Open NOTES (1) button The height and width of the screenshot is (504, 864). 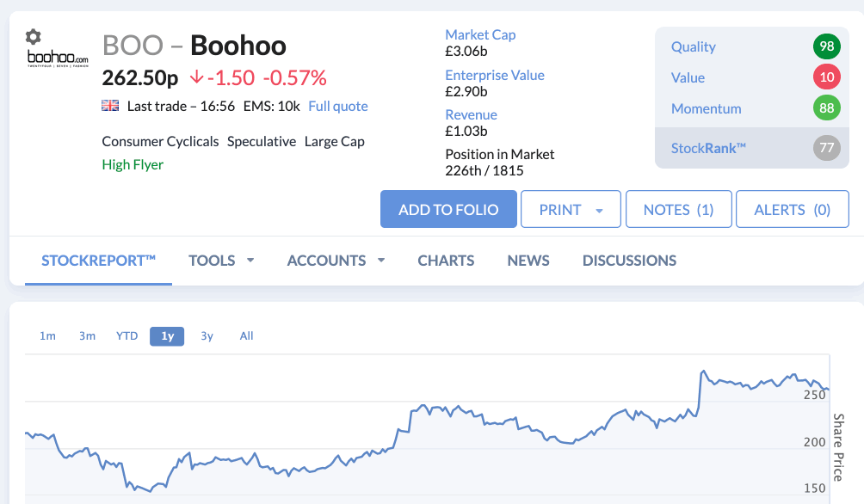679,209
